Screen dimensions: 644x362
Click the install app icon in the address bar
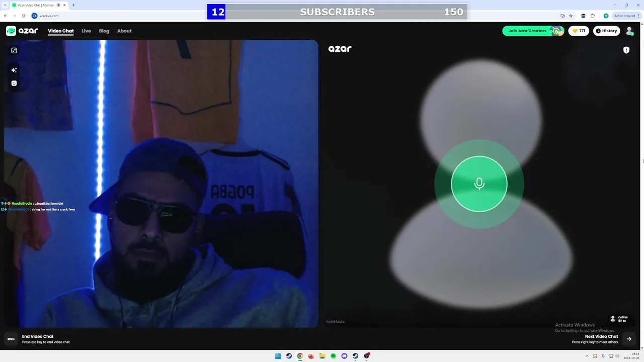click(562, 16)
